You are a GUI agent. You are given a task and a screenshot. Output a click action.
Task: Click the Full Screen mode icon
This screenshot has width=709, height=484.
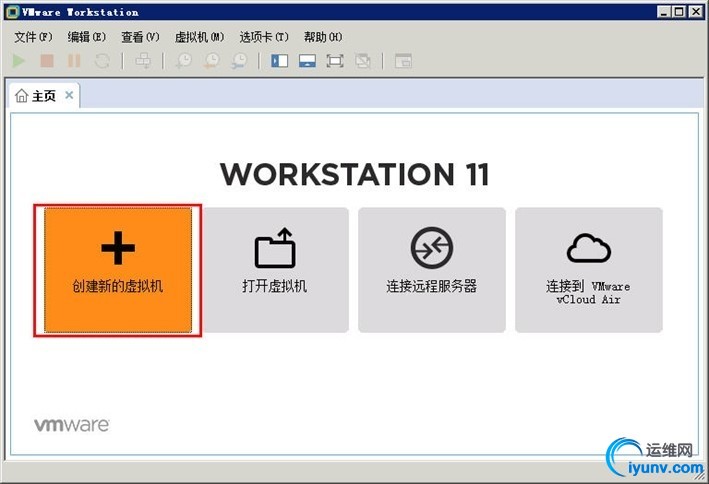(335, 61)
